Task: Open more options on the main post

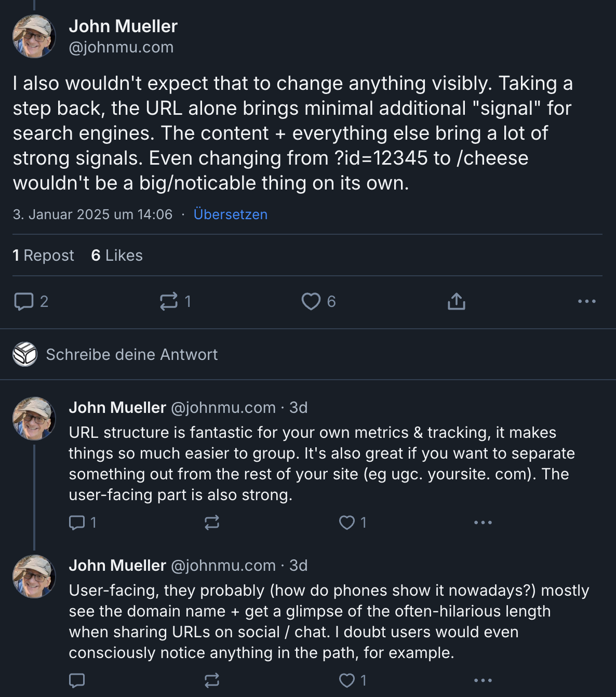Action: pyautogui.click(x=587, y=301)
